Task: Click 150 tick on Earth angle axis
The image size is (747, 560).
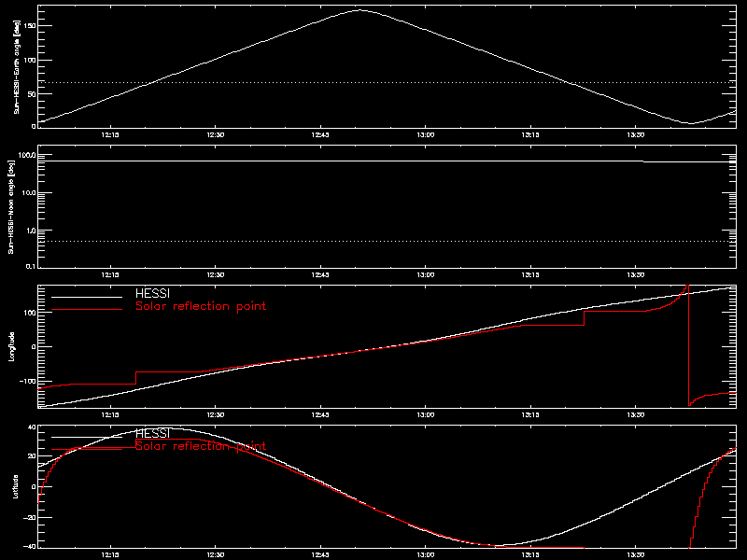Action: tap(30, 26)
